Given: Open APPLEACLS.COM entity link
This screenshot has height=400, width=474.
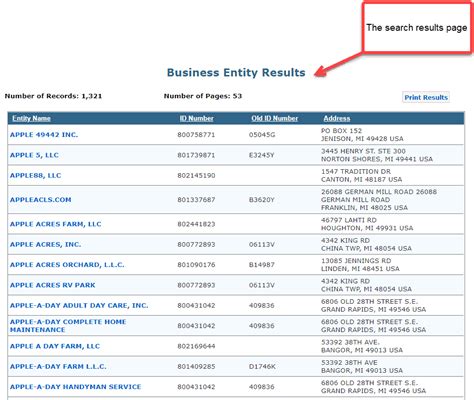Looking at the screenshot, I should (40, 200).
